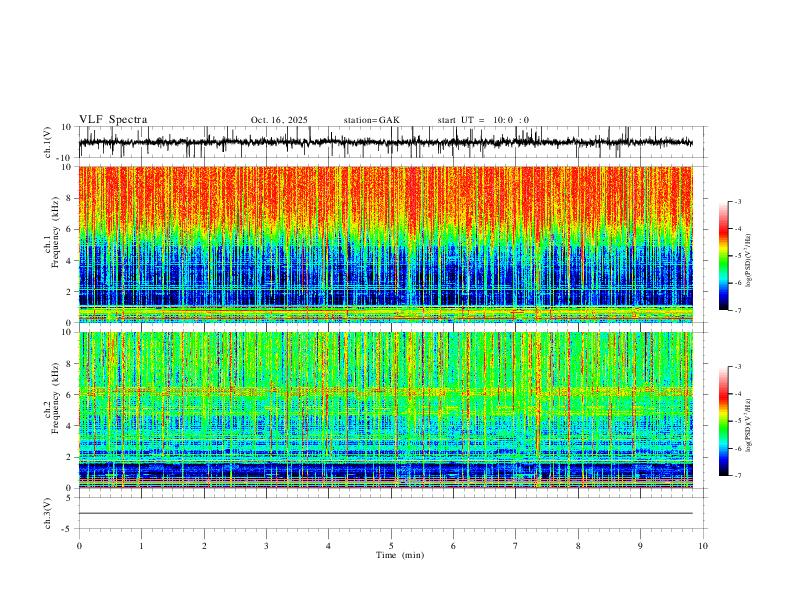Click time axis tick label "7"
Image resolution: width=792 pixels, height=612 pixels.
(x=516, y=546)
